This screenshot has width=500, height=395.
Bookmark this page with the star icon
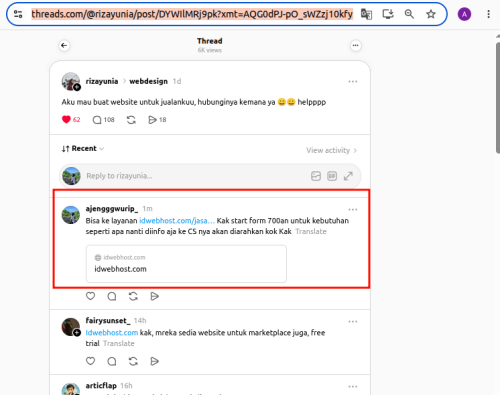pyautogui.click(x=431, y=14)
